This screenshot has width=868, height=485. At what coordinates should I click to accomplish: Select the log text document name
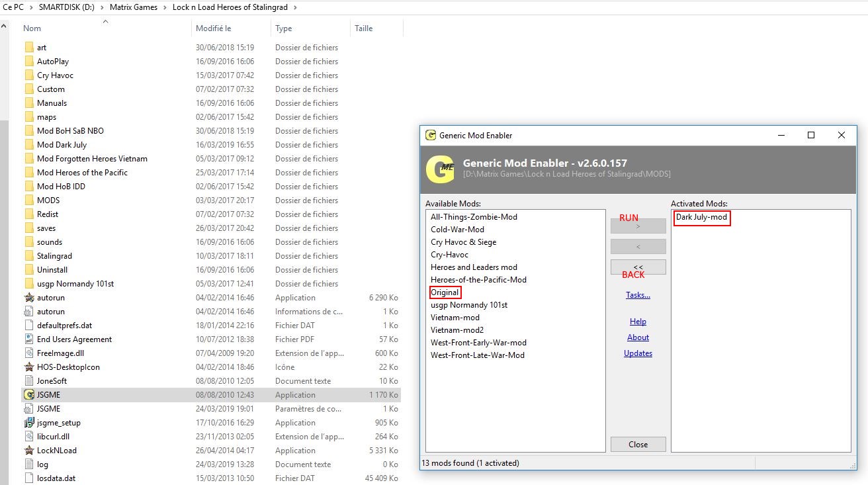click(42, 464)
